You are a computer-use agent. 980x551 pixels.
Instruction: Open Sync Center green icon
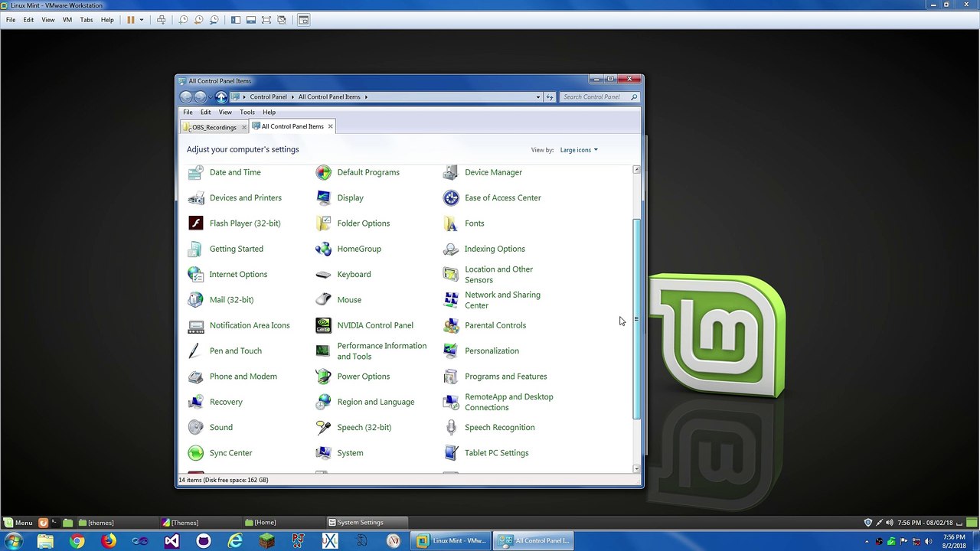pos(196,453)
